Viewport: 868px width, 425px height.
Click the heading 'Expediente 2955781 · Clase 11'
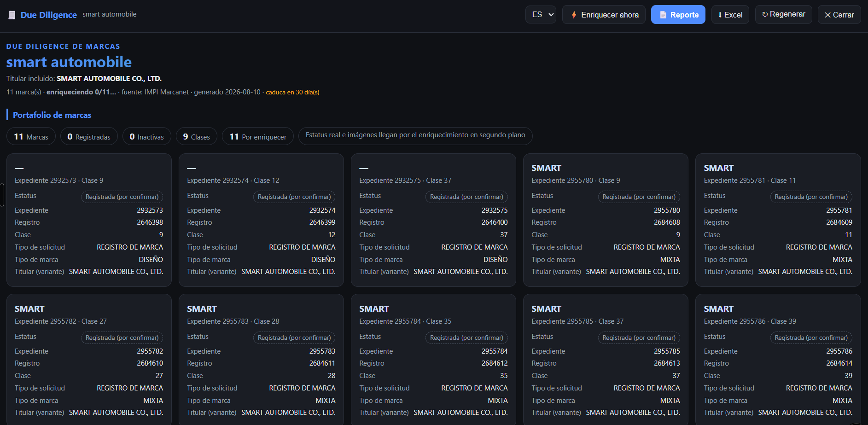750,180
